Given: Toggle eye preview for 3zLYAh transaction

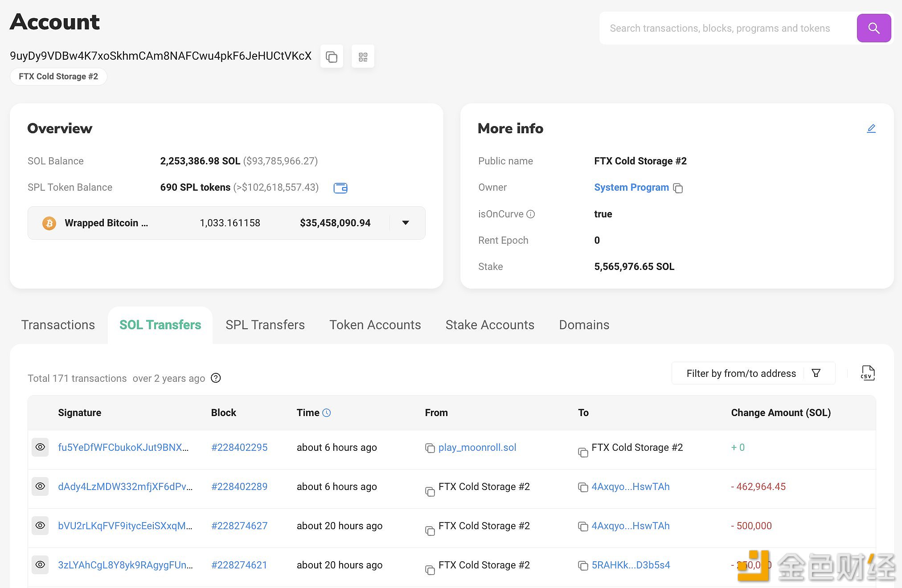Looking at the screenshot, I should tap(40, 565).
